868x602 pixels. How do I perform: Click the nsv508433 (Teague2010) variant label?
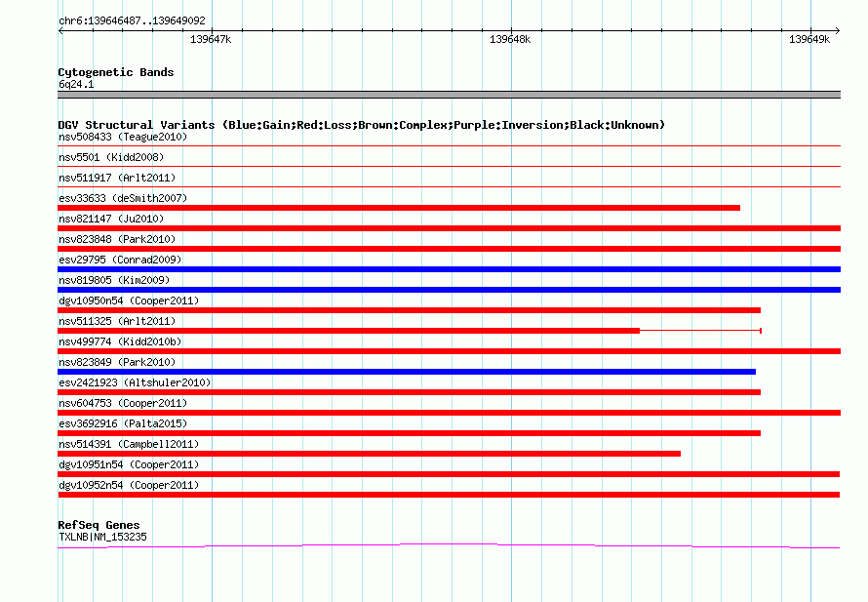pyautogui.click(x=123, y=137)
